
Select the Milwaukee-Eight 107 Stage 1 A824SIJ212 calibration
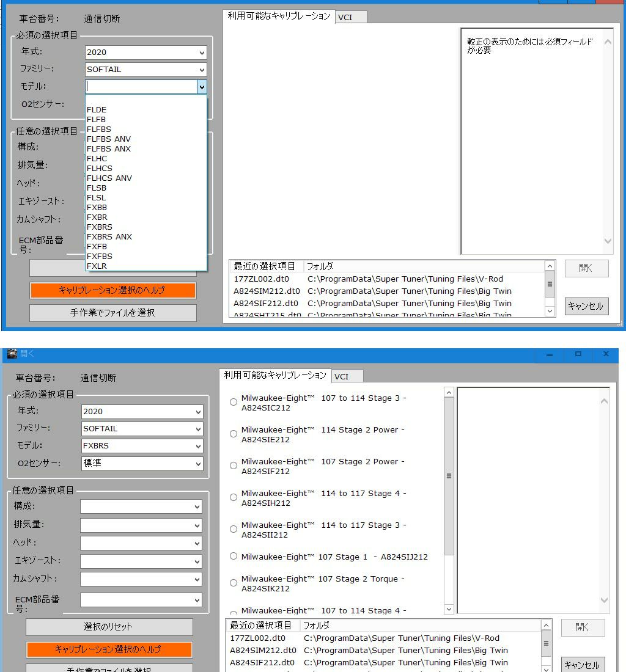[x=234, y=556]
